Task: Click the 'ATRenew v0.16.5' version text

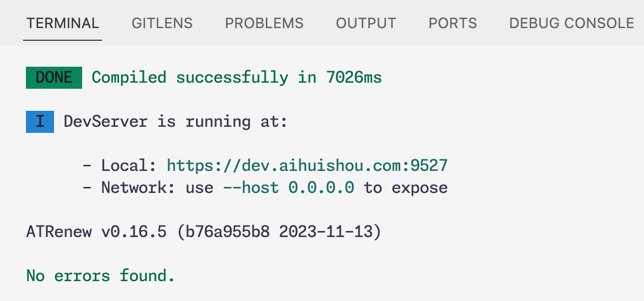Action: (x=96, y=232)
